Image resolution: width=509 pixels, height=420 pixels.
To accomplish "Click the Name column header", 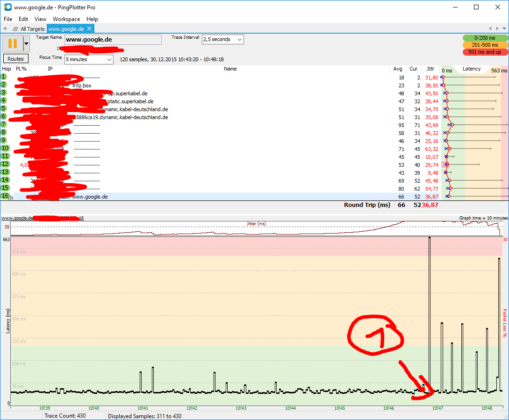I will click(x=230, y=69).
